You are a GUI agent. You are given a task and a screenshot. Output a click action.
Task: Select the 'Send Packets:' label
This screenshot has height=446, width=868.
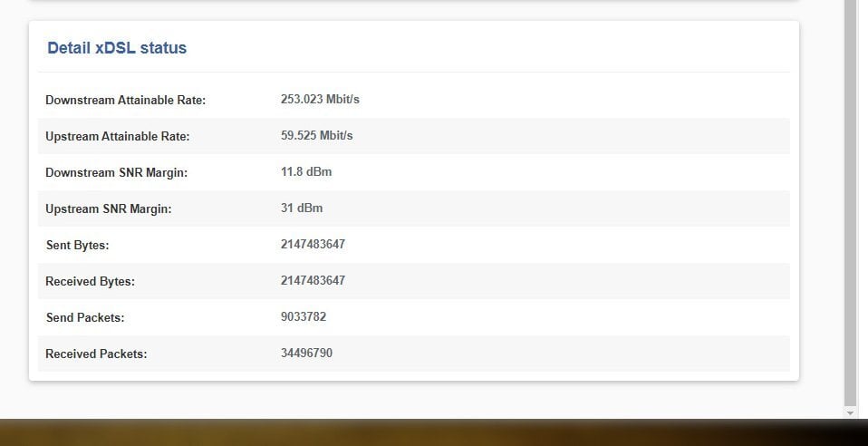85,317
